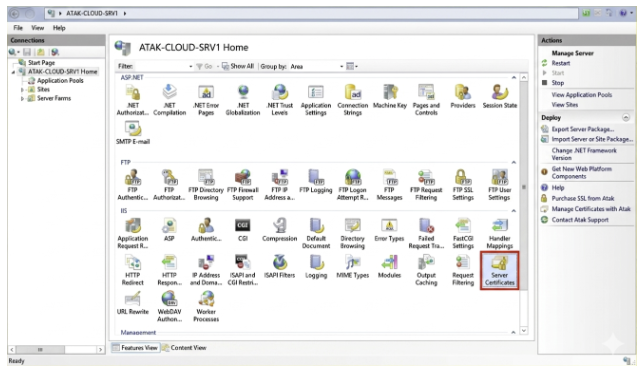The width and height of the screenshot is (643, 373).
Task: Collapse the Deploy actions section
Action: [x=626, y=118]
